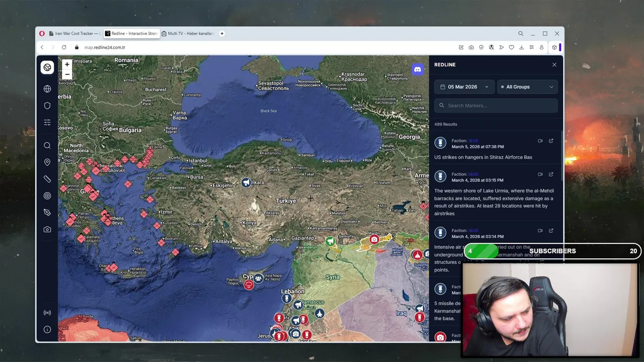Close the REDLINE side panel

(x=554, y=65)
